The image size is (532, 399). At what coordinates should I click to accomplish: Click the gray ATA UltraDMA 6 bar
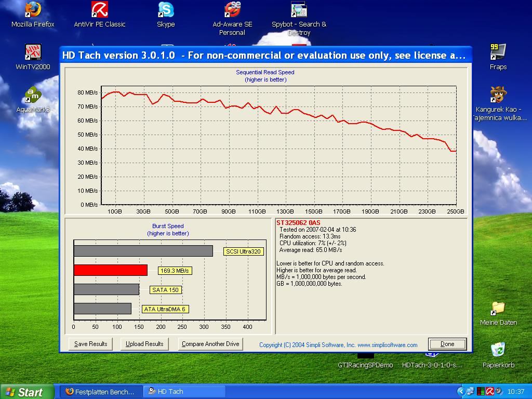point(102,309)
